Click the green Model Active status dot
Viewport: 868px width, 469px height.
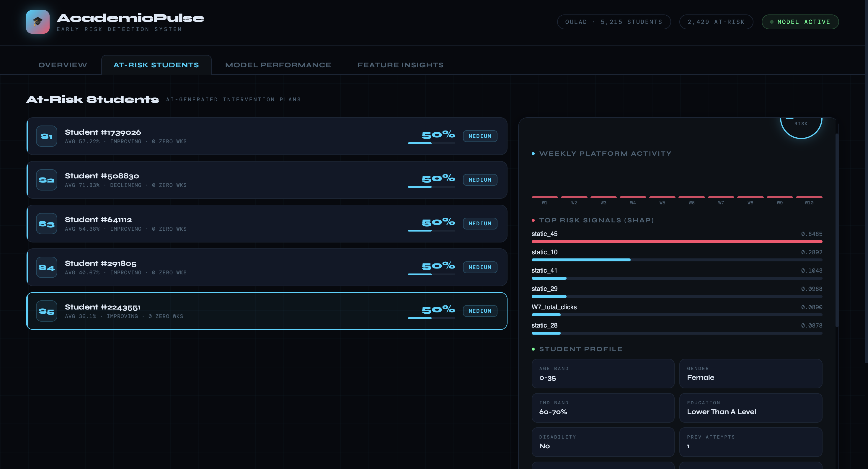(772, 22)
